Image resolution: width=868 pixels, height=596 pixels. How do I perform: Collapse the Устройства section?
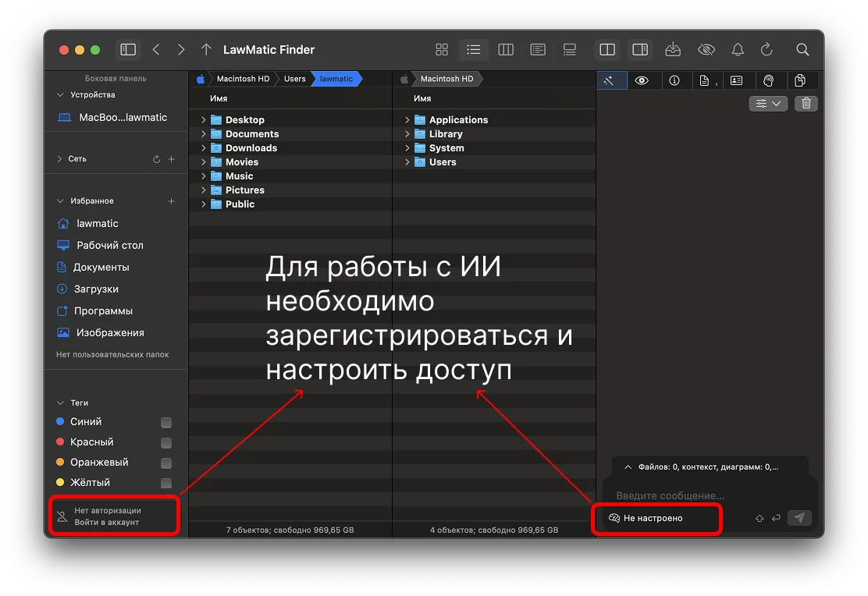60,95
